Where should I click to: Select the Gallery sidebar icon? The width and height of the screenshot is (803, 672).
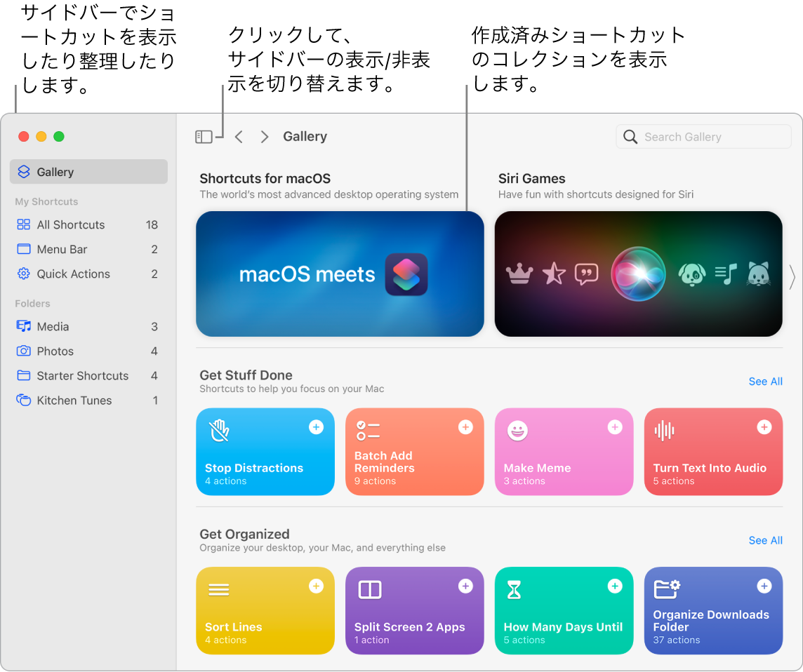[x=24, y=171]
